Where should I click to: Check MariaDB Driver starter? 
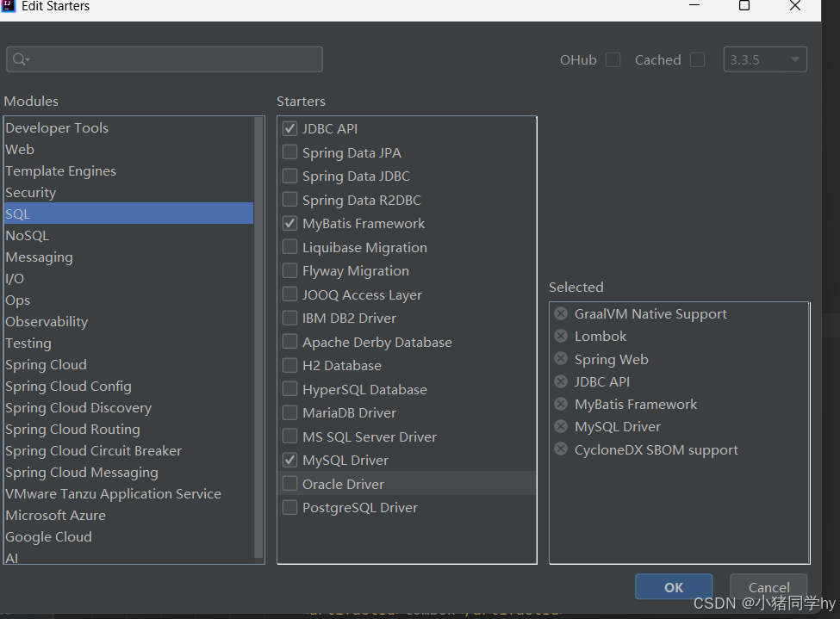289,412
